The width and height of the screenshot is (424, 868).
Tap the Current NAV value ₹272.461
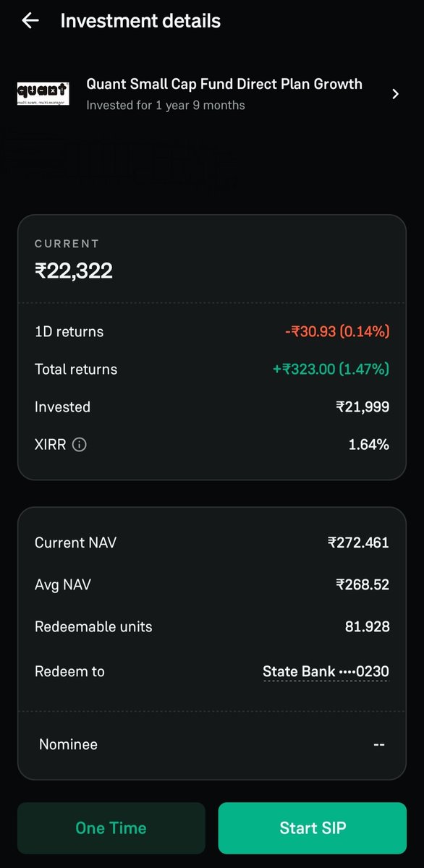pyautogui.click(x=358, y=542)
